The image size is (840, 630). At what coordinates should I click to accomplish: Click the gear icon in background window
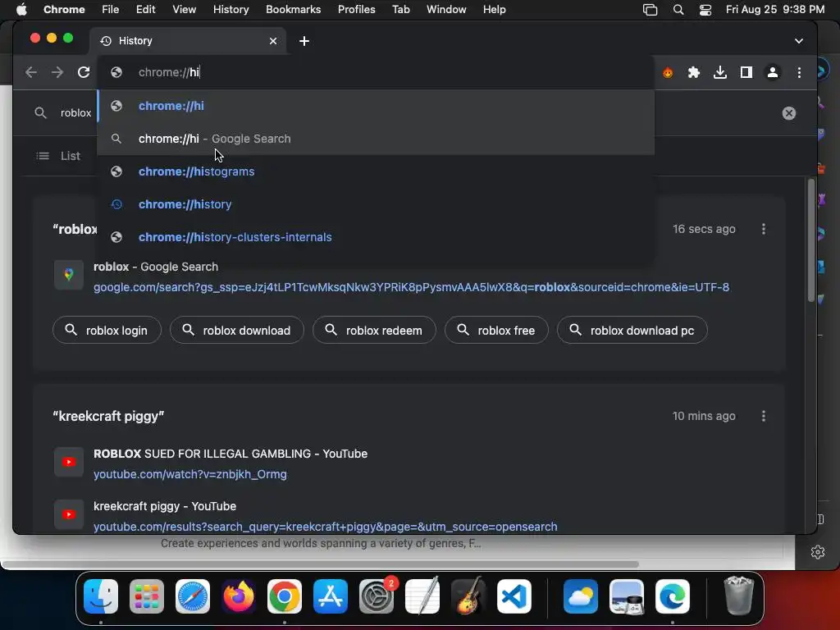click(818, 552)
